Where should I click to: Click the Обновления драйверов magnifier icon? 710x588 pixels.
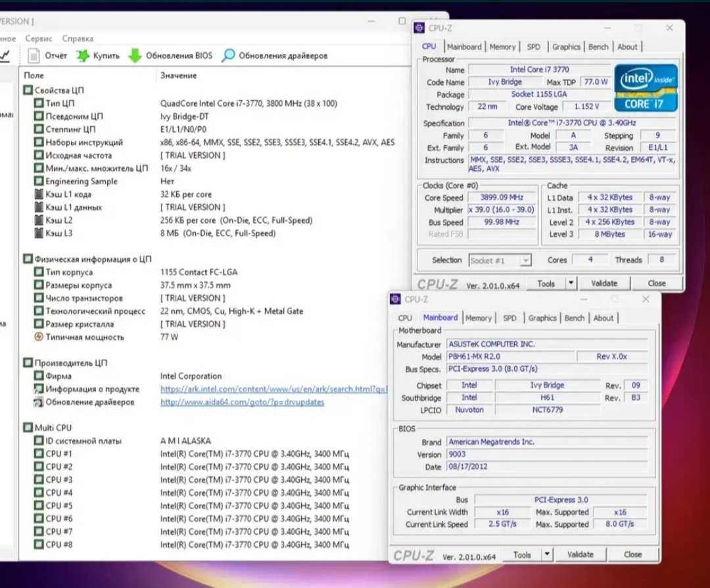(228, 56)
